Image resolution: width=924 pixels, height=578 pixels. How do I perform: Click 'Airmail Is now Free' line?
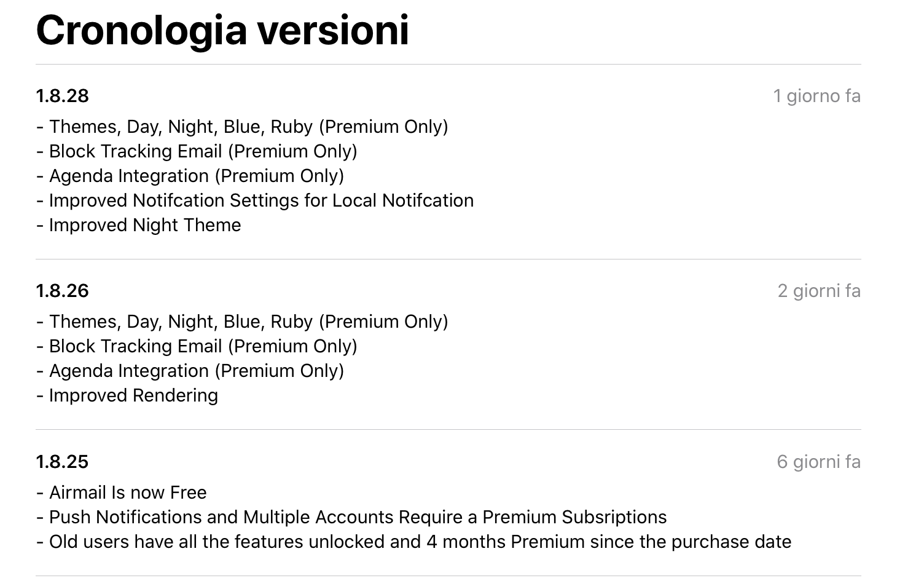click(x=122, y=493)
